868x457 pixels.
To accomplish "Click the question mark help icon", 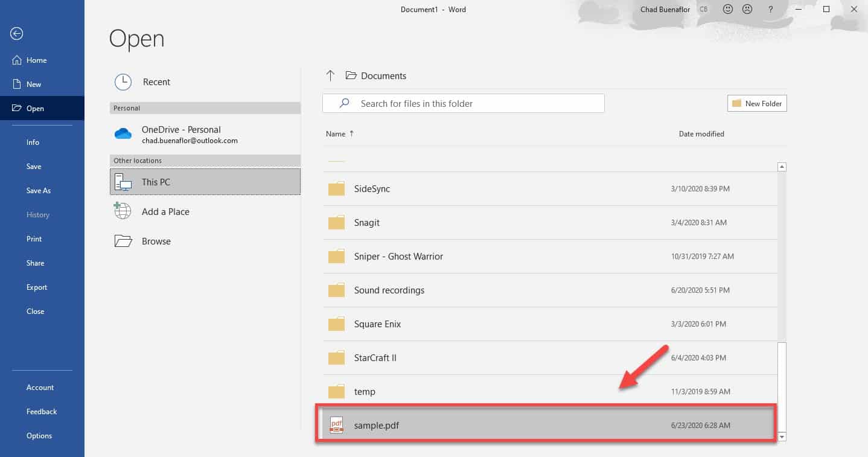I will tap(770, 10).
